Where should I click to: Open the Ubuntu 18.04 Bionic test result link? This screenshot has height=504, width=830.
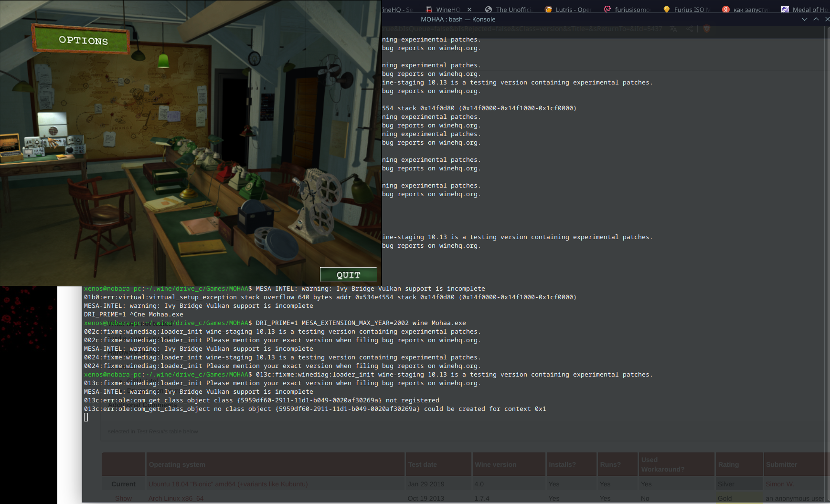click(x=228, y=484)
